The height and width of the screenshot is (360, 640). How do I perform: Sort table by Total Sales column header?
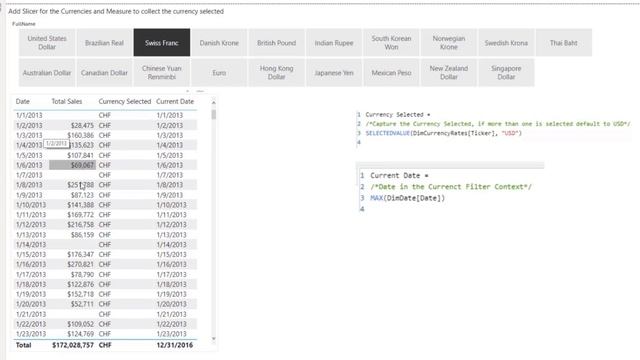tap(67, 101)
